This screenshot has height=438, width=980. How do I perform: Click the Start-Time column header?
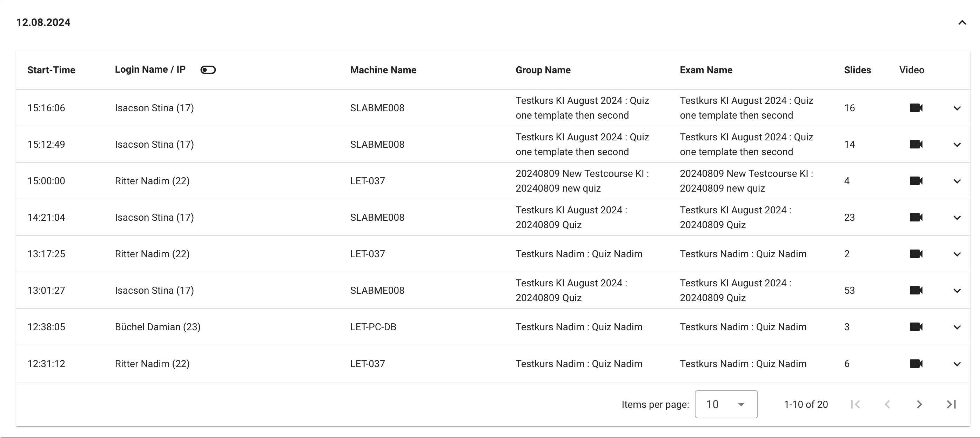pos(51,70)
